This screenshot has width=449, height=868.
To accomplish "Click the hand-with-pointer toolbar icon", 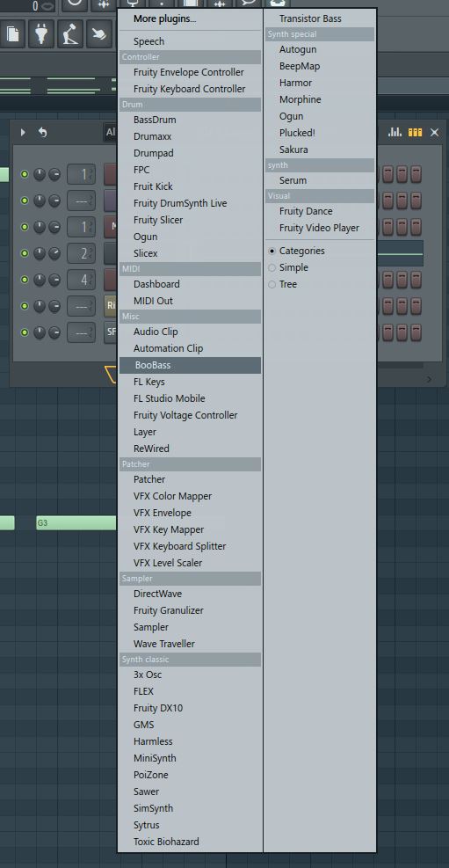I will pyautogui.click(x=100, y=33).
